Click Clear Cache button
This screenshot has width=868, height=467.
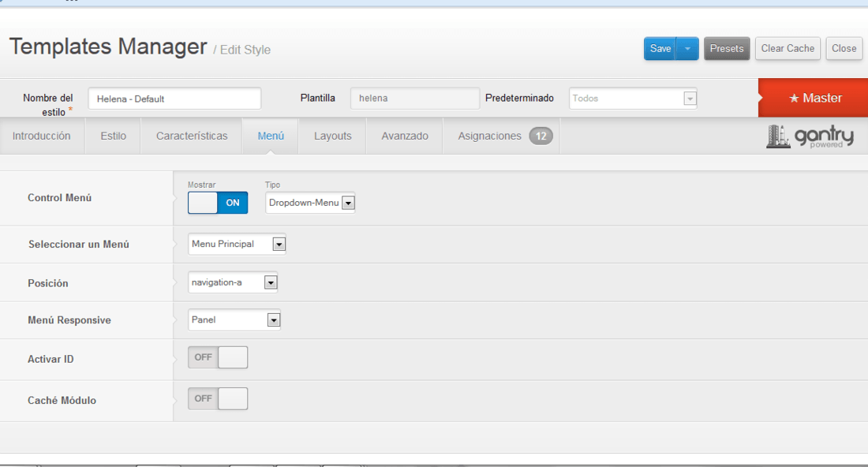[788, 49]
